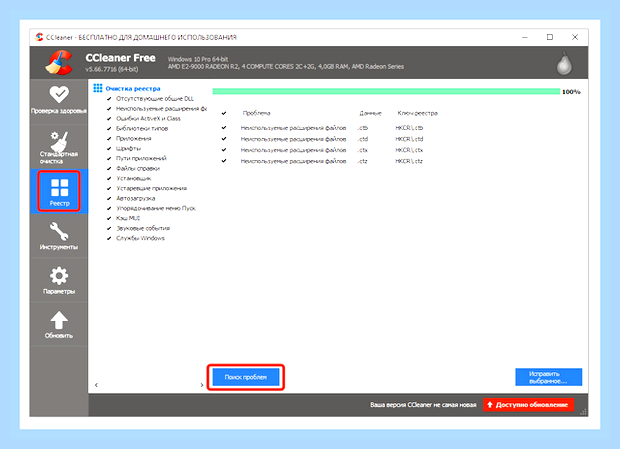
Task: Select the HKCR\.ctb registry key cell
Action: pos(409,128)
